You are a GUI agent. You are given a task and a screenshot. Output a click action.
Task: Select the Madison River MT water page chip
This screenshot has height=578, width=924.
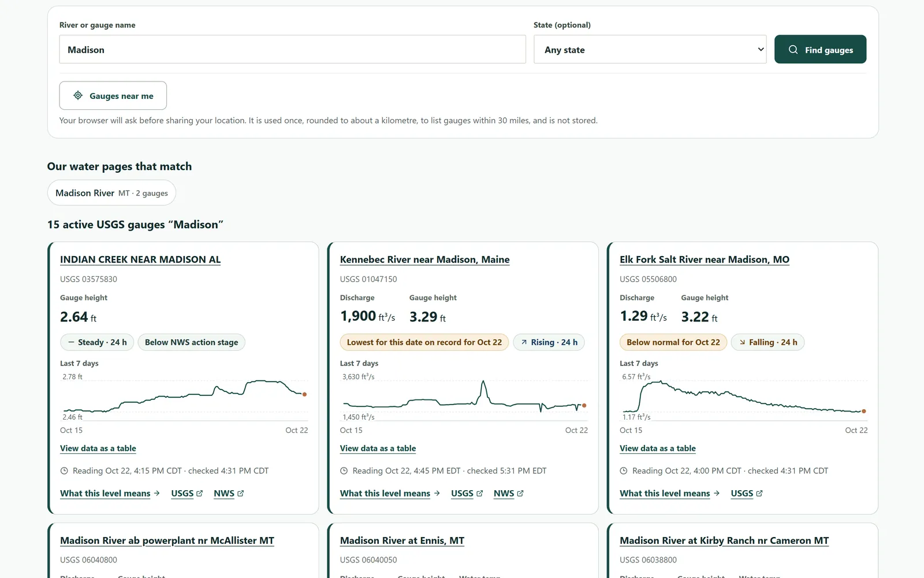[x=111, y=193]
